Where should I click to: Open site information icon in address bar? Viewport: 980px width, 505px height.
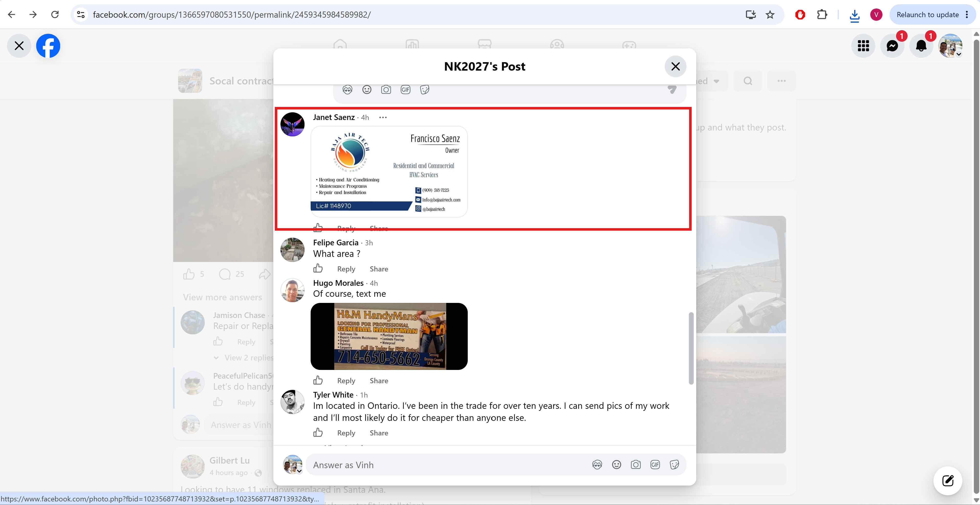(x=81, y=14)
